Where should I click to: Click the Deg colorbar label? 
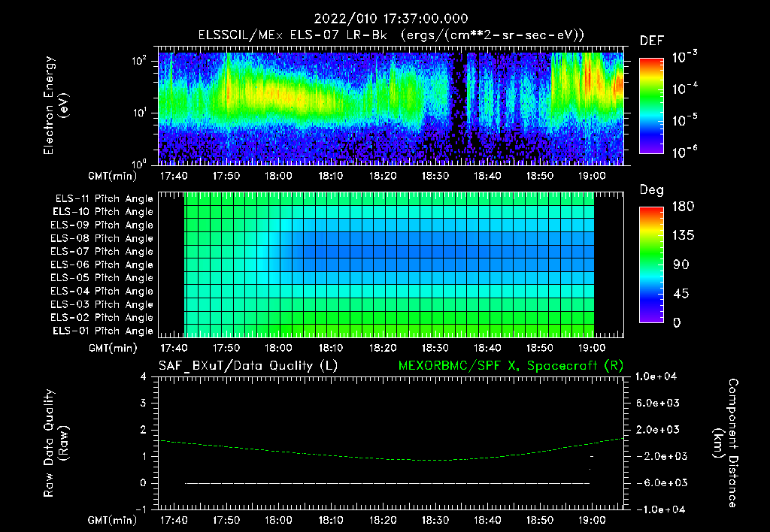(652, 190)
